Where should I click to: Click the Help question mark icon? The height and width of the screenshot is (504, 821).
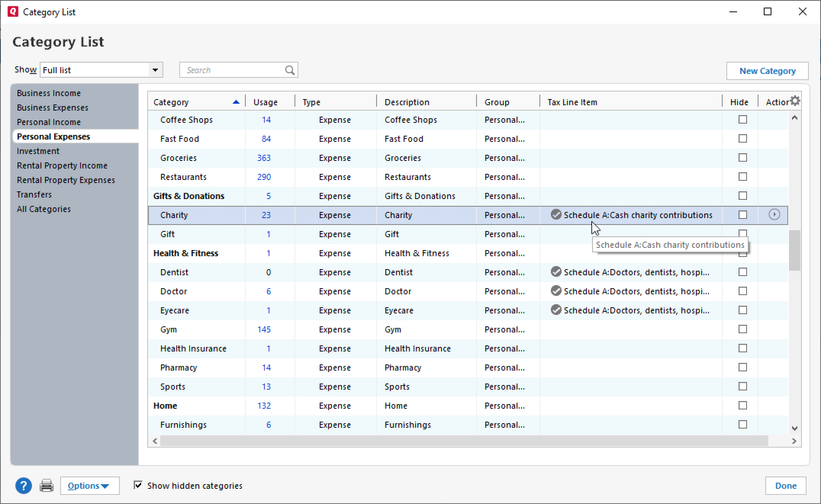point(24,486)
